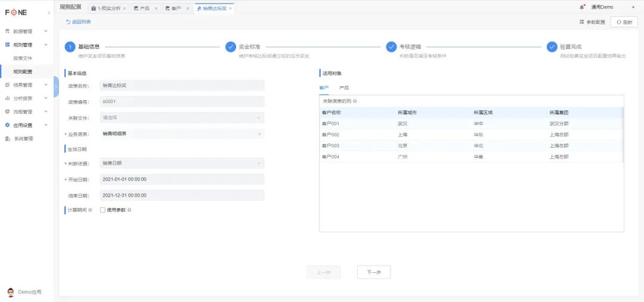Click help icon next to 计算期间
The image size is (644, 302).
[91, 210]
